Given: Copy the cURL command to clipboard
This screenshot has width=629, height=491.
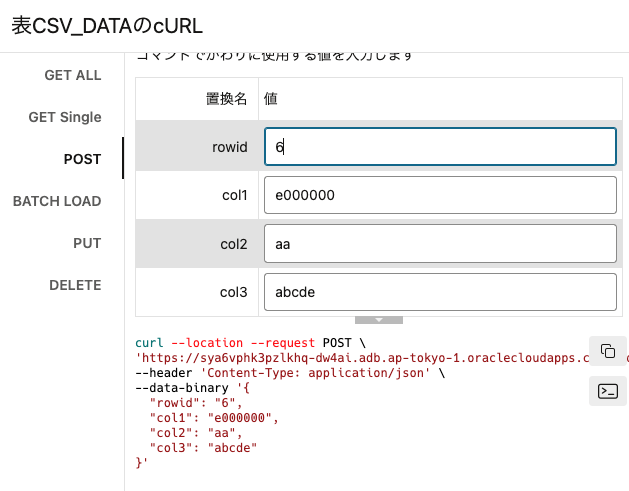Looking at the screenshot, I should point(608,351).
